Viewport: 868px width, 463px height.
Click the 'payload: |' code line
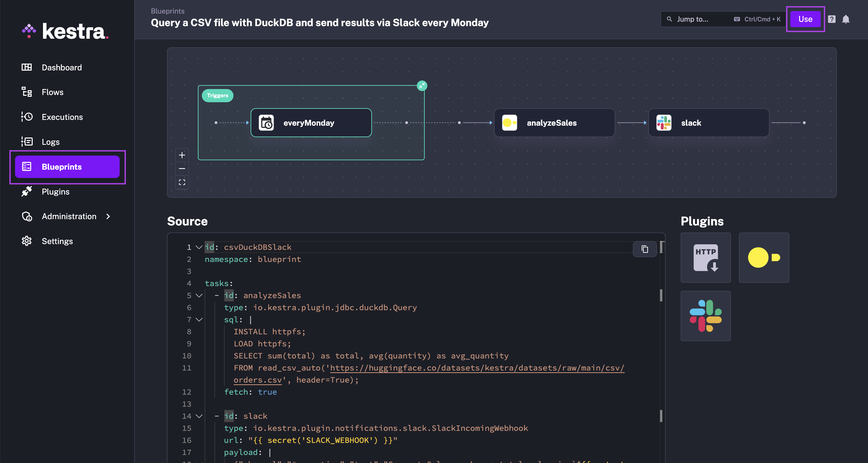pyautogui.click(x=248, y=452)
